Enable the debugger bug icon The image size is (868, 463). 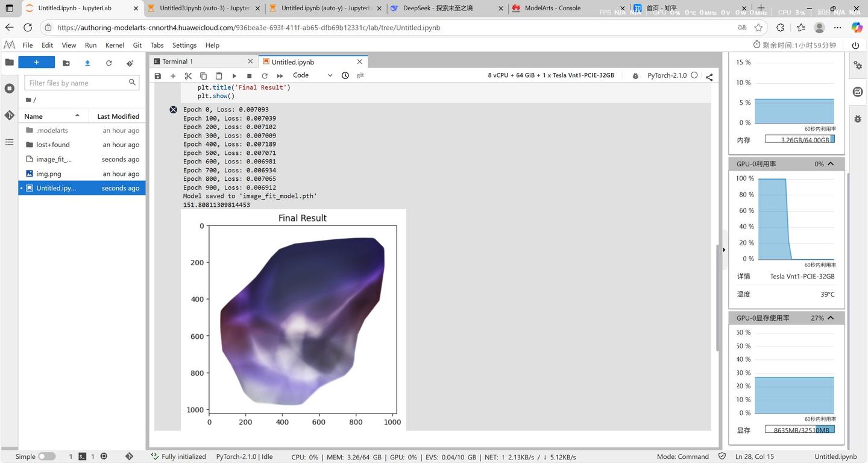(635, 76)
